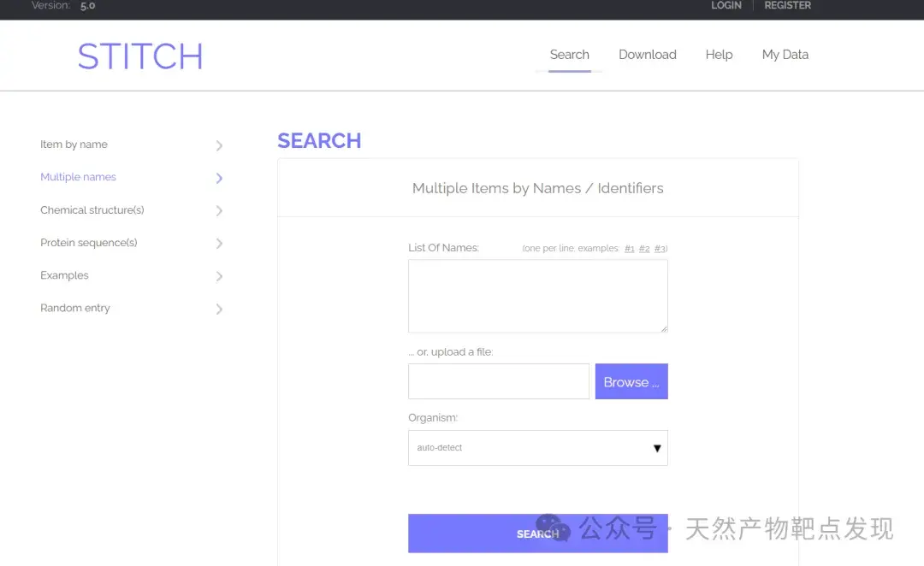Click the SEARCH submit button
924x566 pixels.
(538, 534)
